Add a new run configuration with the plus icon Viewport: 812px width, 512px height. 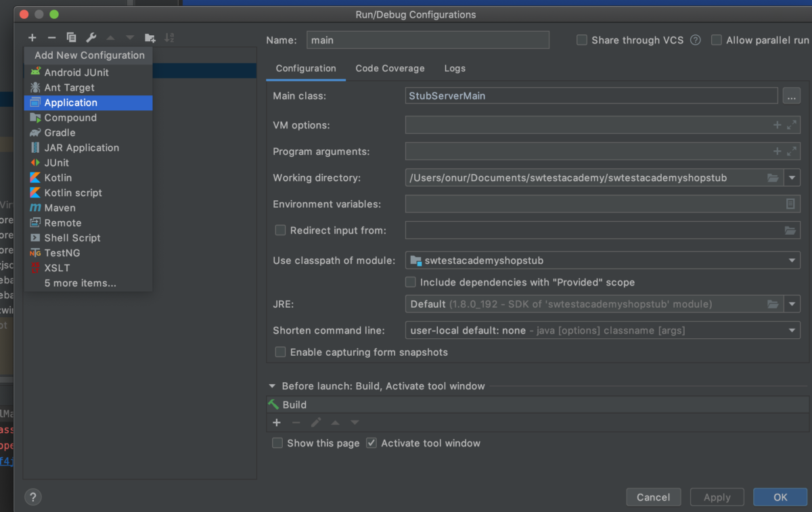[x=32, y=38]
